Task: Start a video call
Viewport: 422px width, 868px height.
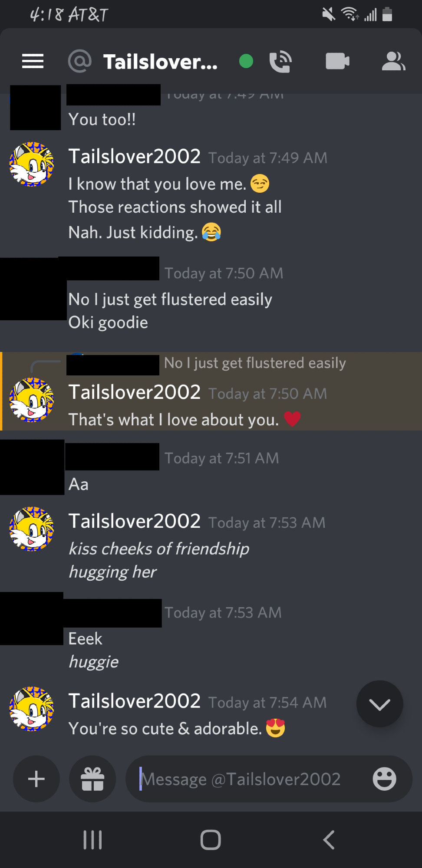Action: click(337, 61)
